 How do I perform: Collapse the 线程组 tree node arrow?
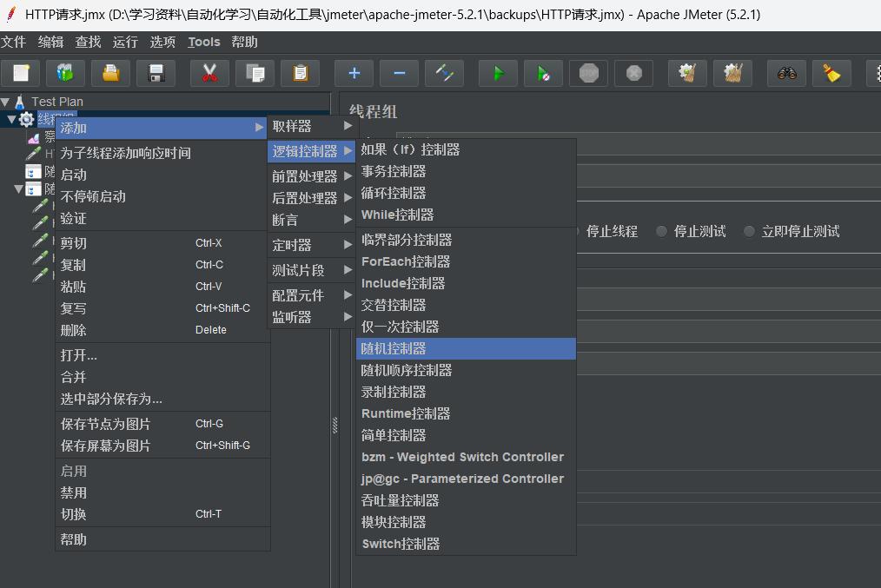[x=12, y=119]
